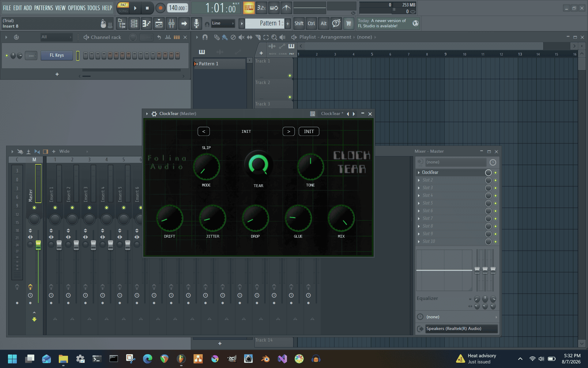Toggle Master track mute light in mixer
Image resolution: width=588 pixels, height=368 pixels.
(34, 208)
